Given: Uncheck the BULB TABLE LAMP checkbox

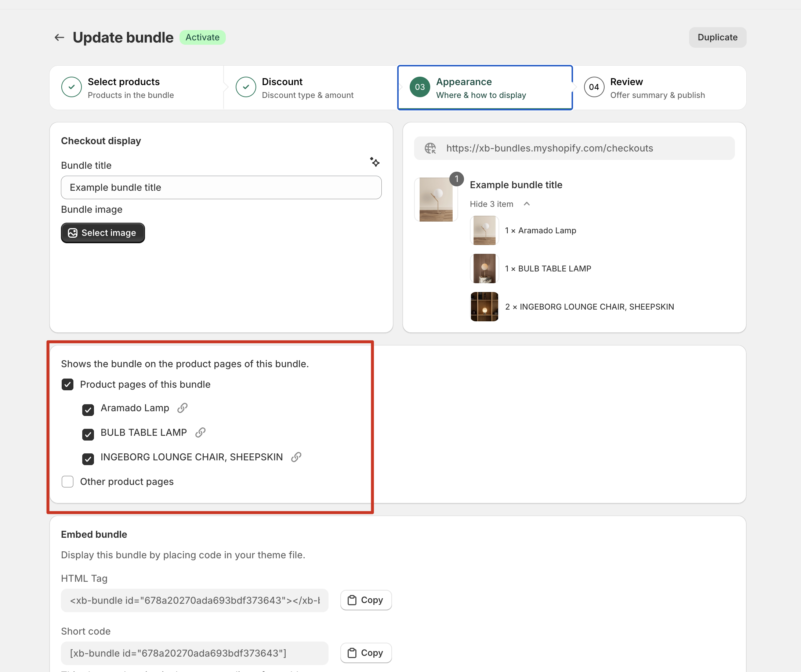Looking at the screenshot, I should click(x=88, y=434).
